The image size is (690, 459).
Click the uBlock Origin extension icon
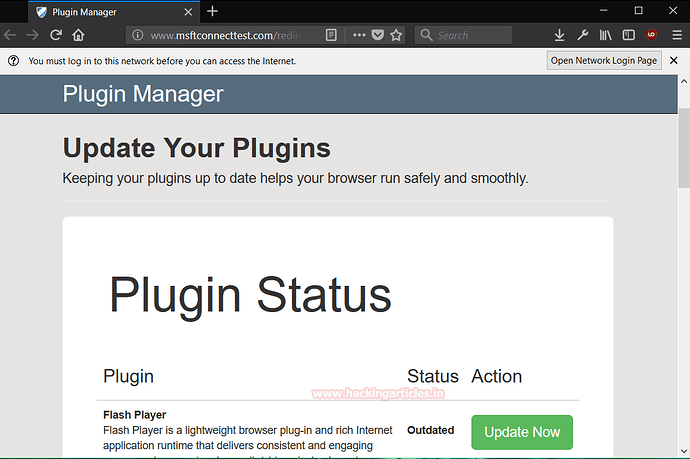[652, 35]
